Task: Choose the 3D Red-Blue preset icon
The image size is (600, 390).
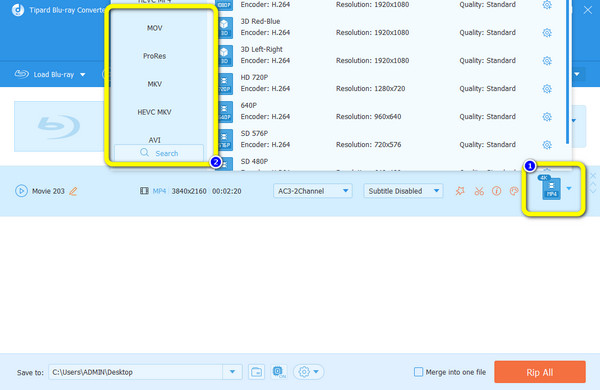Action: pyautogui.click(x=225, y=27)
